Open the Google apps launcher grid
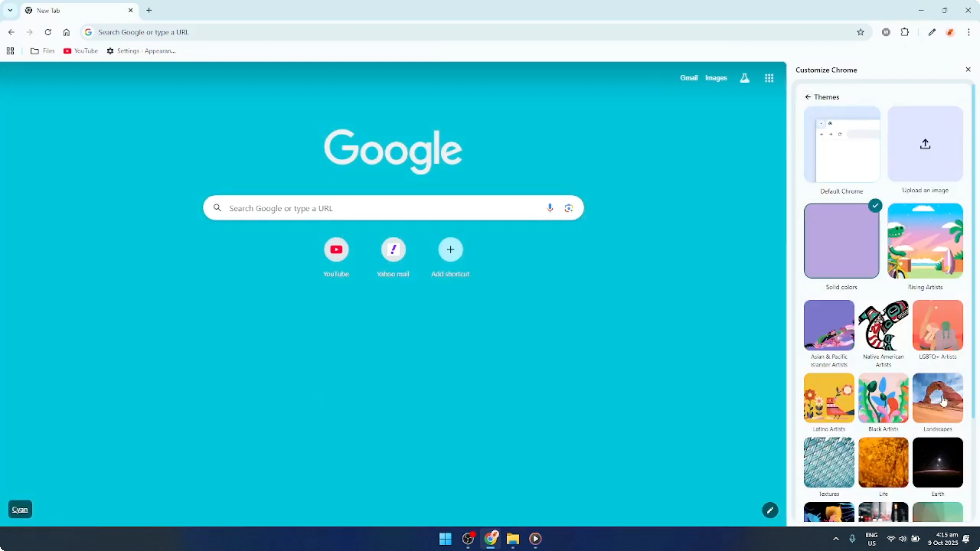Screen dimensions: 980x551 click(769, 78)
